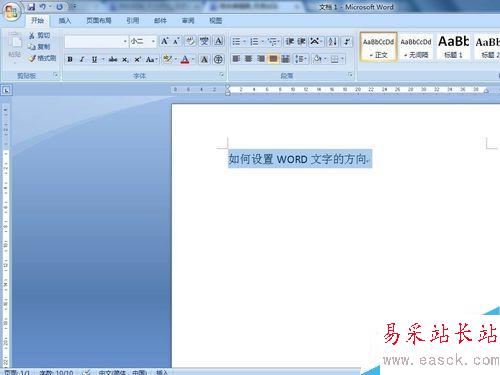
Task: Toggle Superscript formatting
Action: [x=137, y=59]
